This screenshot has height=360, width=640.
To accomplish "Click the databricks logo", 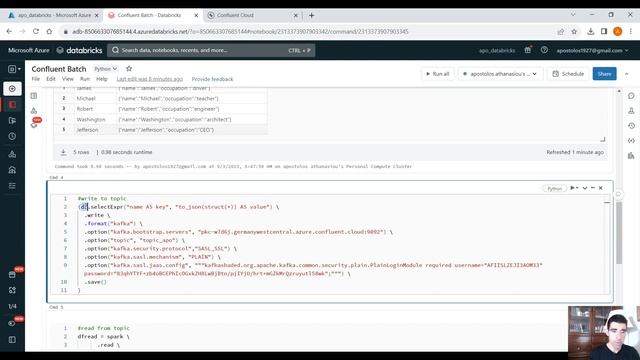I will coord(79,50).
